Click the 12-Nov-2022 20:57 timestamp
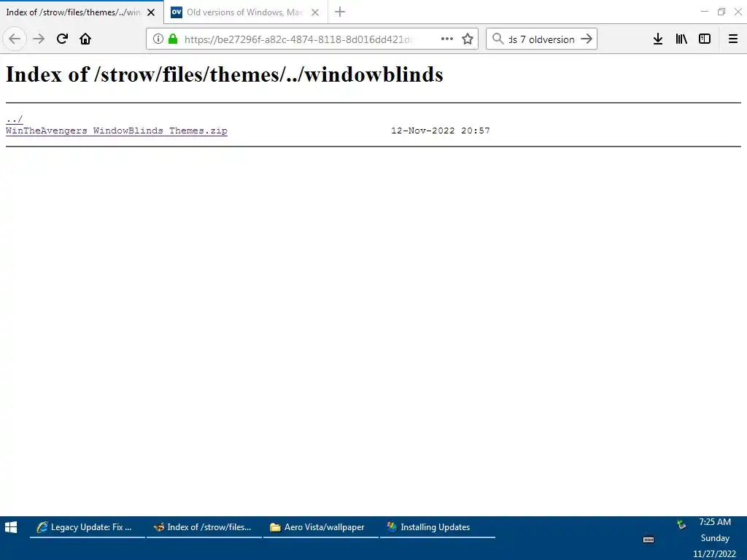Screen dimensions: 747x560 [440, 131]
